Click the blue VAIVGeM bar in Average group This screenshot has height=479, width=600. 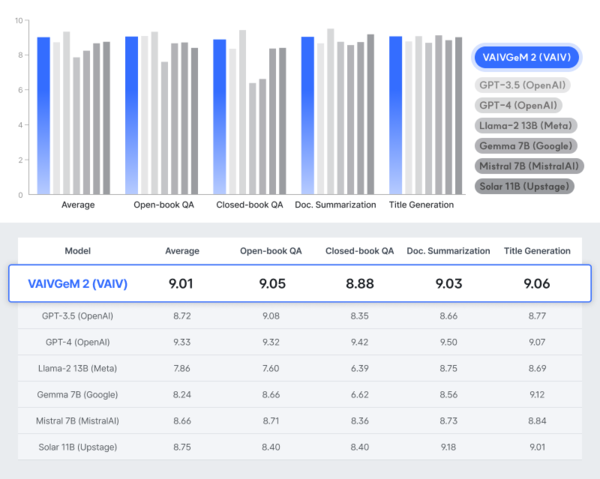click(x=43, y=115)
